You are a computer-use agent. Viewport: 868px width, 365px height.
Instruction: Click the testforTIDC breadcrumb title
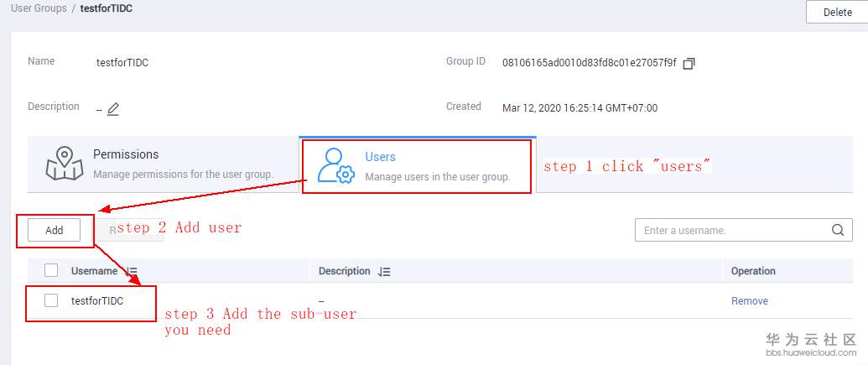pyautogui.click(x=107, y=8)
